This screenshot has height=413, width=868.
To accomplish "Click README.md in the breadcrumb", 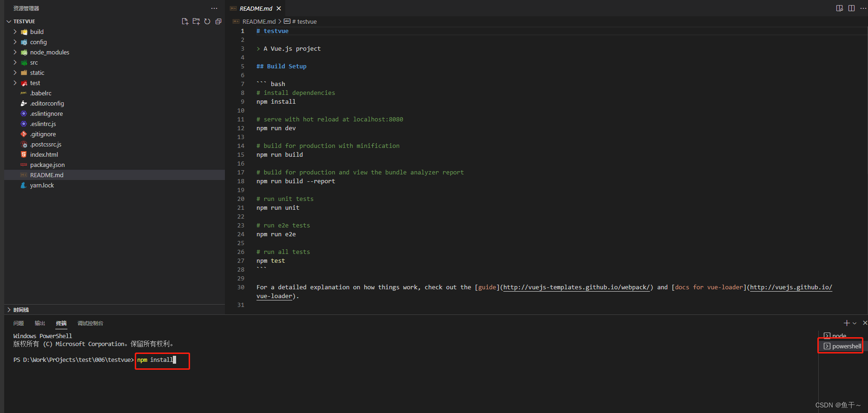I will 259,21.
